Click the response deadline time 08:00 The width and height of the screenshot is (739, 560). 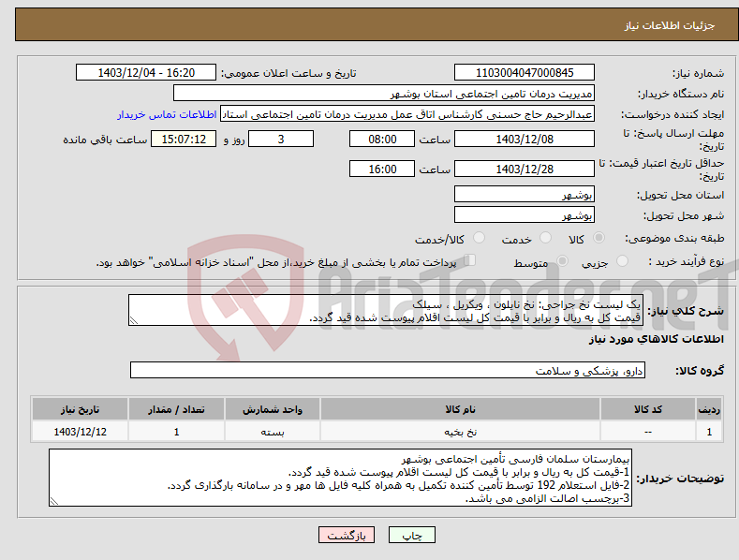point(382,139)
